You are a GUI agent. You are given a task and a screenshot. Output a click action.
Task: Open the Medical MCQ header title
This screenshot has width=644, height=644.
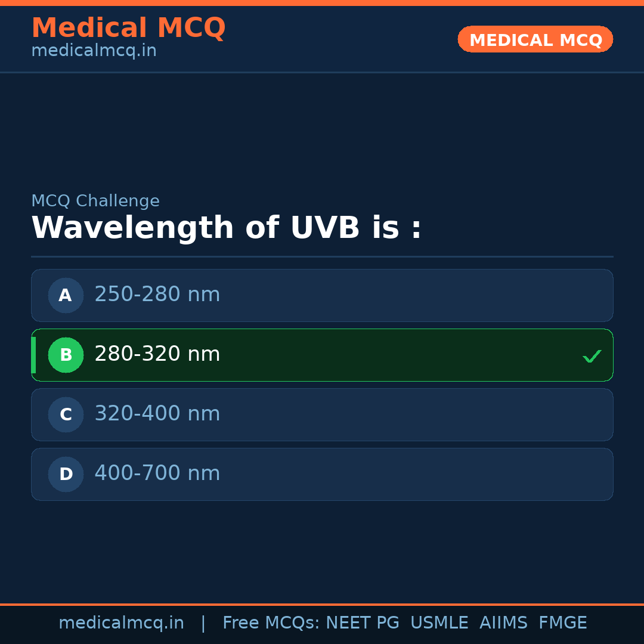[x=128, y=28]
